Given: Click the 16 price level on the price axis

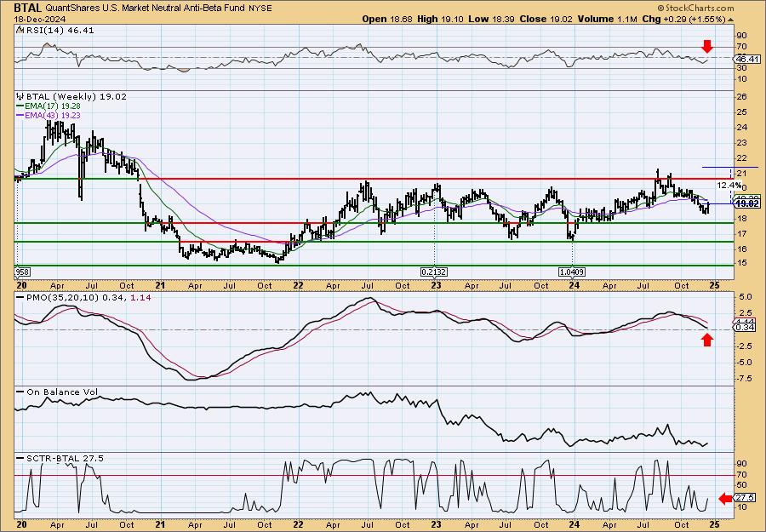Looking at the screenshot, I should (x=741, y=249).
